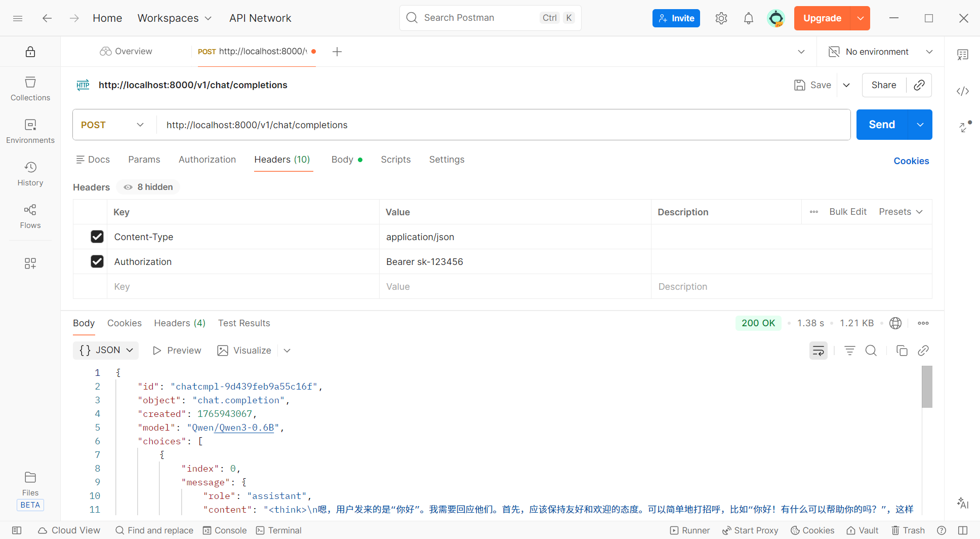The image size is (980, 539).
Task: Open the request Body tab
Action: pyautogui.click(x=347, y=160)
